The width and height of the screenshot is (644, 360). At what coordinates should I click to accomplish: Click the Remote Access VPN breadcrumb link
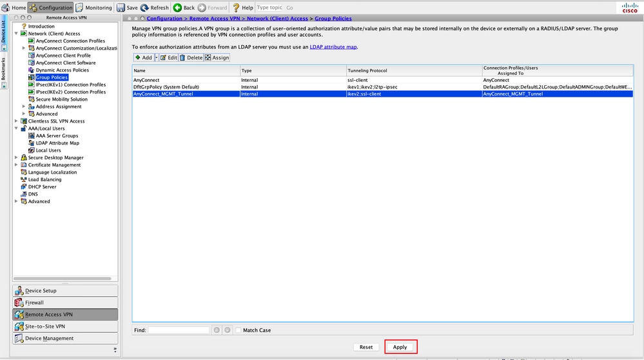[x=215, y=19]
